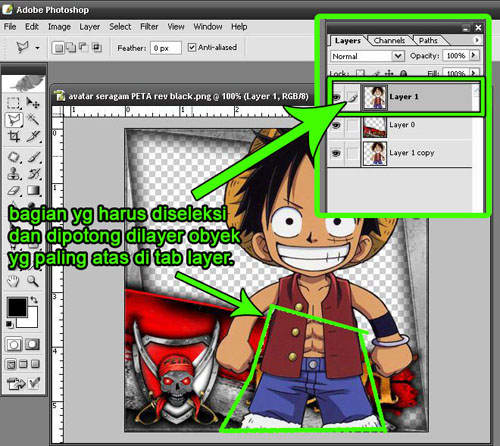500x446 pixels.
Task: Select the Polygonal Lasso tool in toolbox
Action: pos(14,119)
